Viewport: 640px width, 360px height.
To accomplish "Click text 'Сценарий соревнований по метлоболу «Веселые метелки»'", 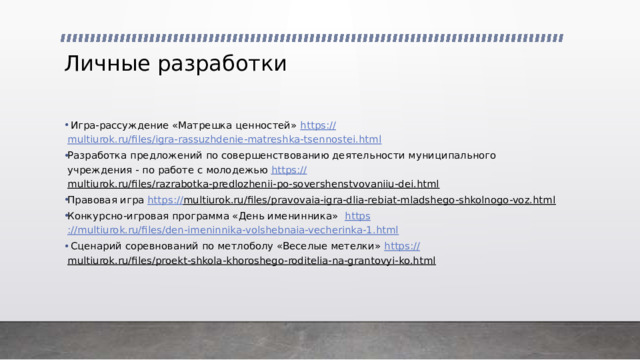I will [x=225, y=246].
